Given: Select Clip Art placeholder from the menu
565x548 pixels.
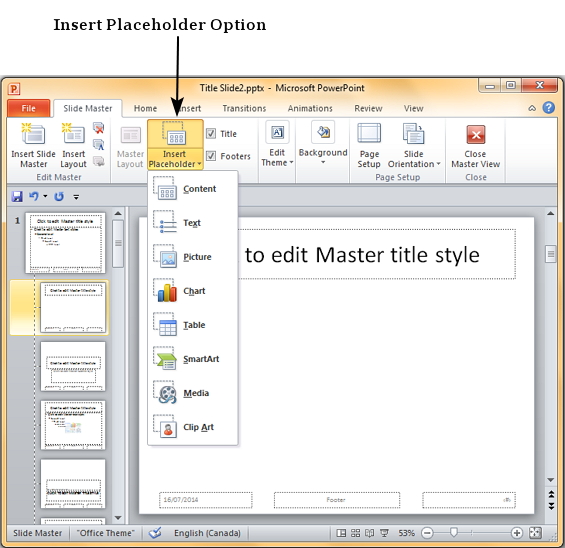Looking at the screenshot, I should (193, 427).
